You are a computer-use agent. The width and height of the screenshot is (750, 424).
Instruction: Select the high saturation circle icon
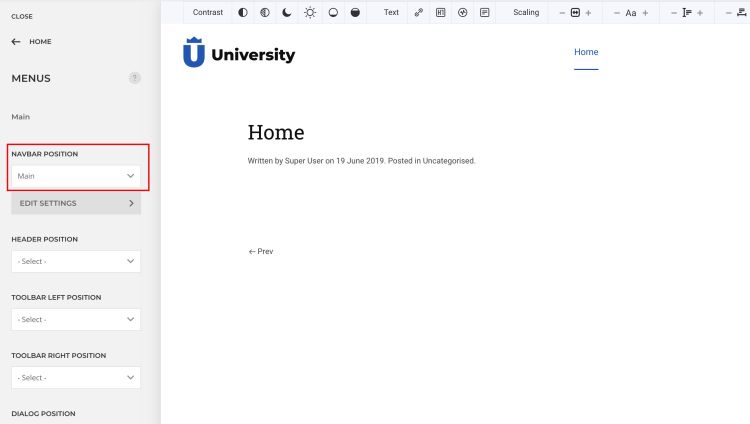[355, 12]
